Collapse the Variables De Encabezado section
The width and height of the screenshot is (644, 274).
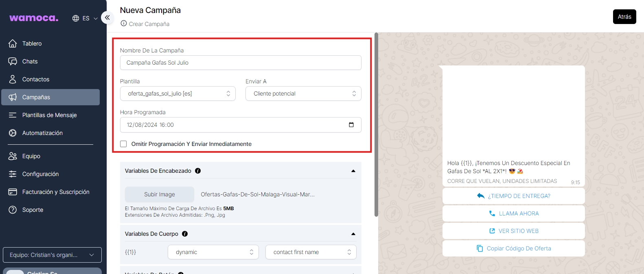point(353,171)
